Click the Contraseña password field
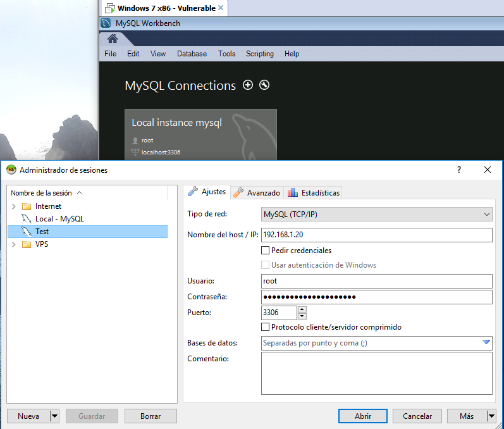Image resolution: width=504 pixels, height=429 pixels. click(x=377, y=297)
